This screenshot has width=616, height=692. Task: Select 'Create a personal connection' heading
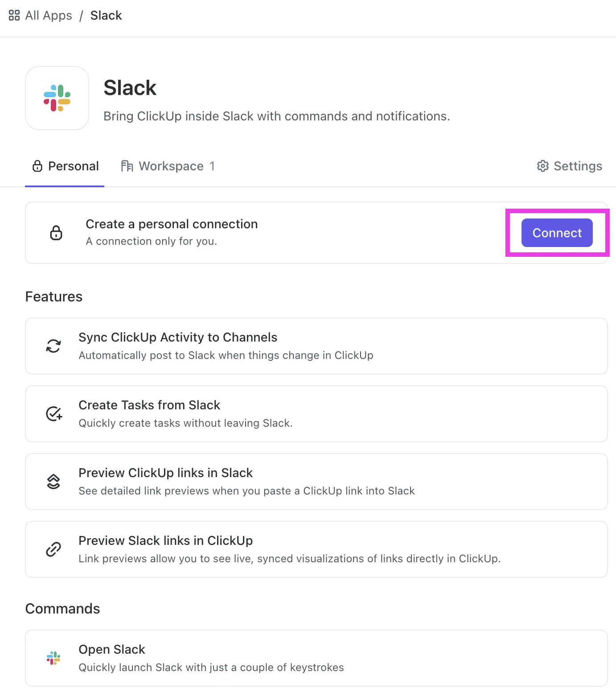tap(172, 224)
